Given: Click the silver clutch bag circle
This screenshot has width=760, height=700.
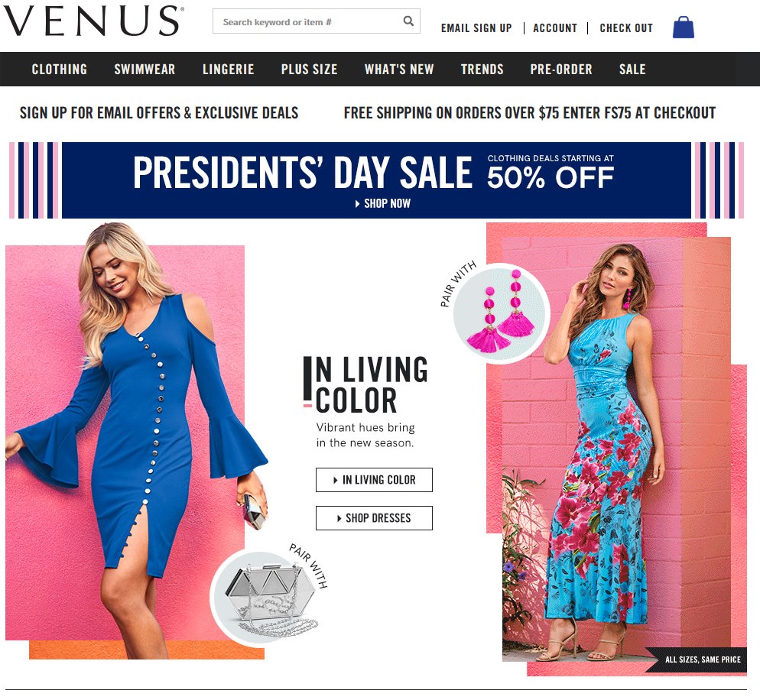Looking at the screenshot, I should tap(261, 597).
